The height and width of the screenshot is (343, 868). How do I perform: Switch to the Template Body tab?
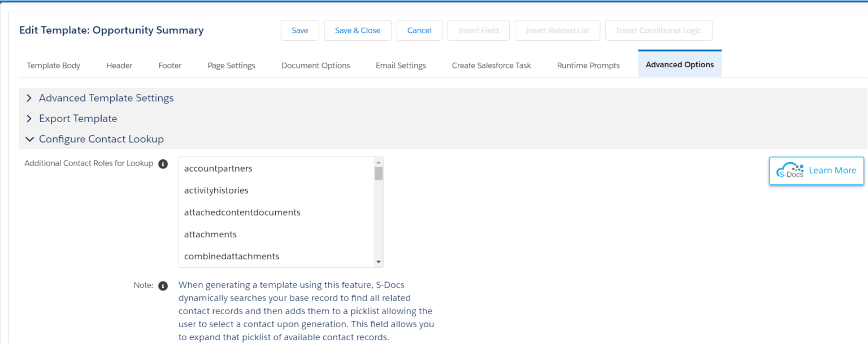click(x=54, y=66)
